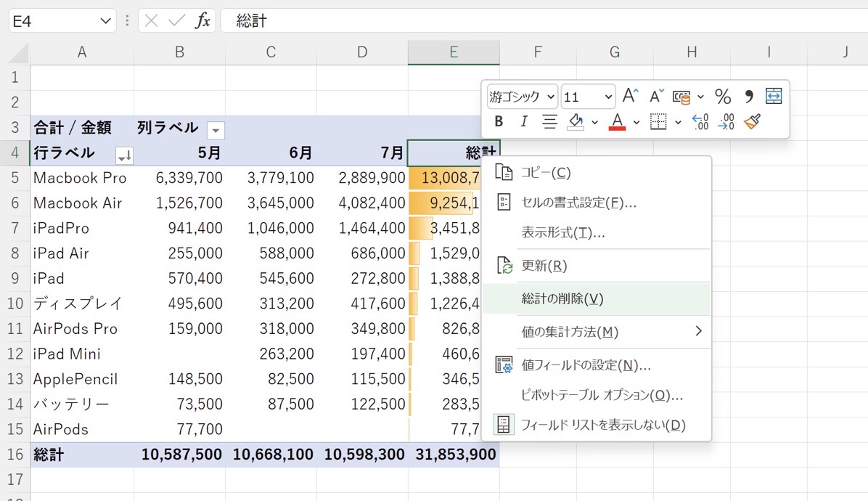This screenshot has width=868, height=501.
Task: Click the Select All corner triangle
Action: coord(18,52)
